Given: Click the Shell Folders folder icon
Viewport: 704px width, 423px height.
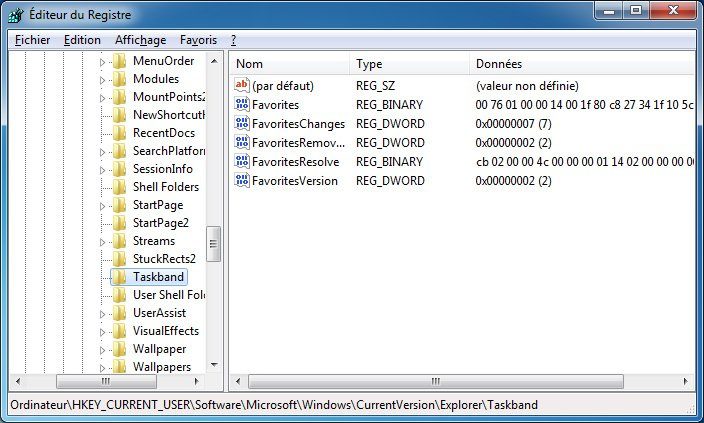Looking at the screenshot, I should tap(119, 187).
